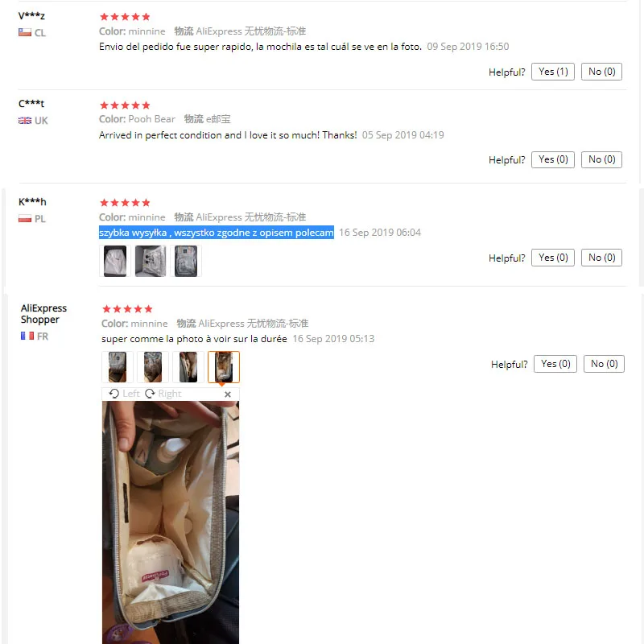Open third photo thumbnail in FR shopper review
This screenshot has height=644, width=644.
coord(188,367)
